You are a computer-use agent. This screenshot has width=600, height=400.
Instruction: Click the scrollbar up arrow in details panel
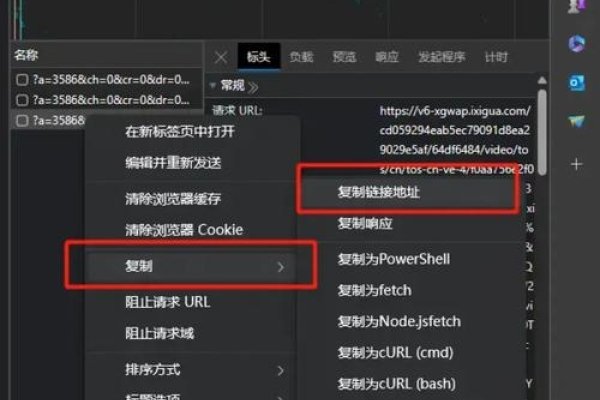coord(541,80)
